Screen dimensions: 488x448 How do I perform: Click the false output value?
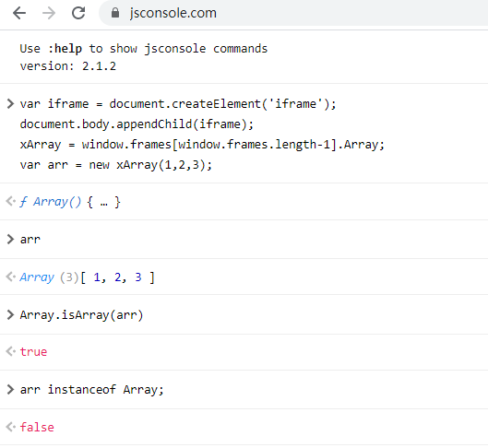[x=37, y=427]
